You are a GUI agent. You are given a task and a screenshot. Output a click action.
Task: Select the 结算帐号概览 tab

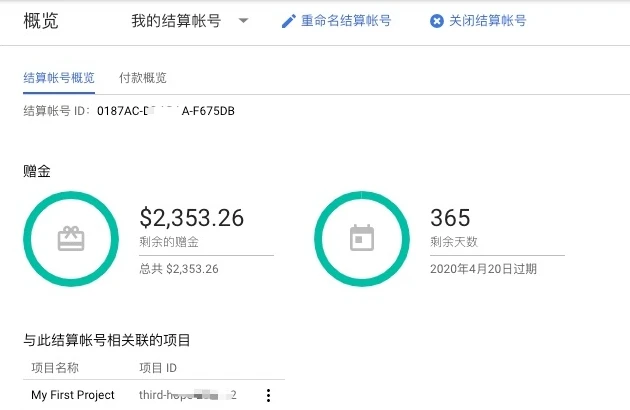point(59,78)
